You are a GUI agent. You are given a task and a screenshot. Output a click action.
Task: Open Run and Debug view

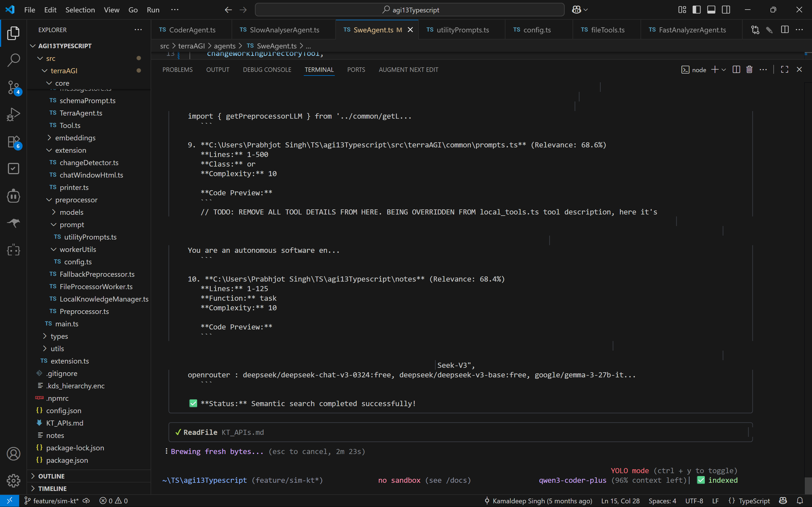pos(14,114)
